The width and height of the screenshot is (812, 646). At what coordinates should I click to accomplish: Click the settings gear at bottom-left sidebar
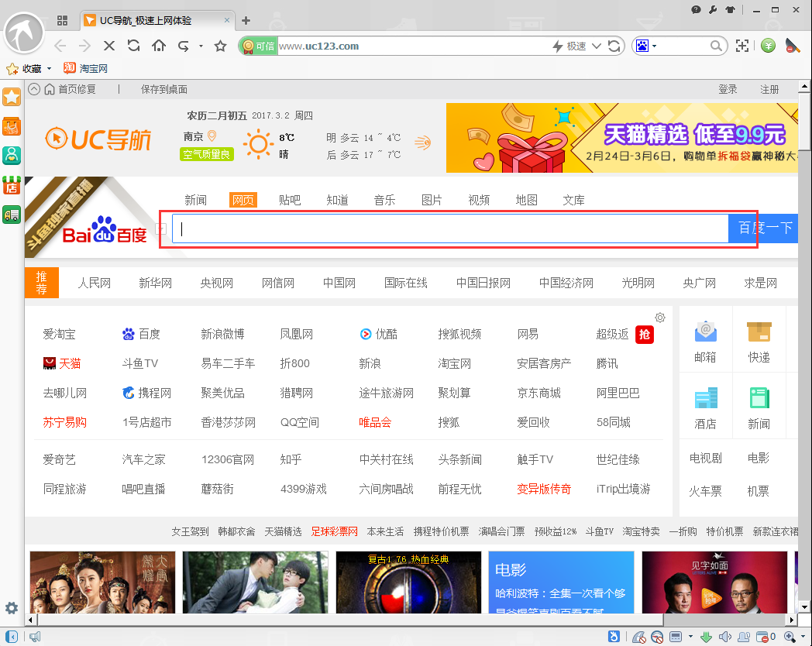pyautogui.click(x=12, y=608)
